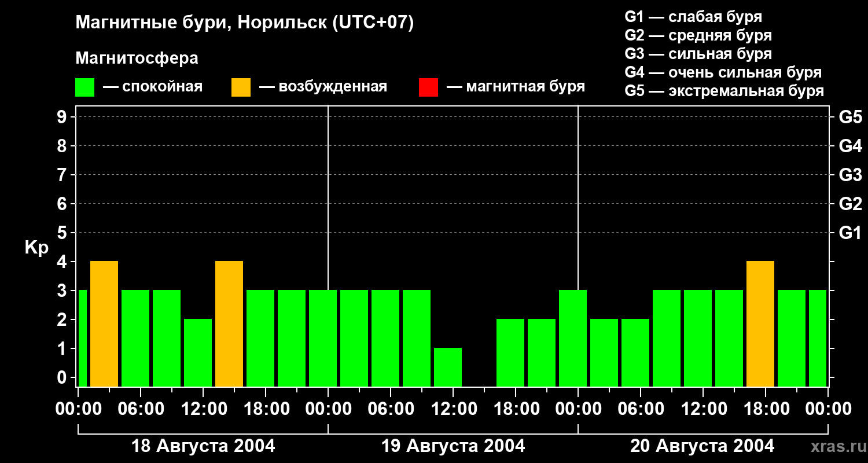Click the '20 Августа 2004' date label
Viewport: 868px width, 463px height.
[x=703, y=446]
